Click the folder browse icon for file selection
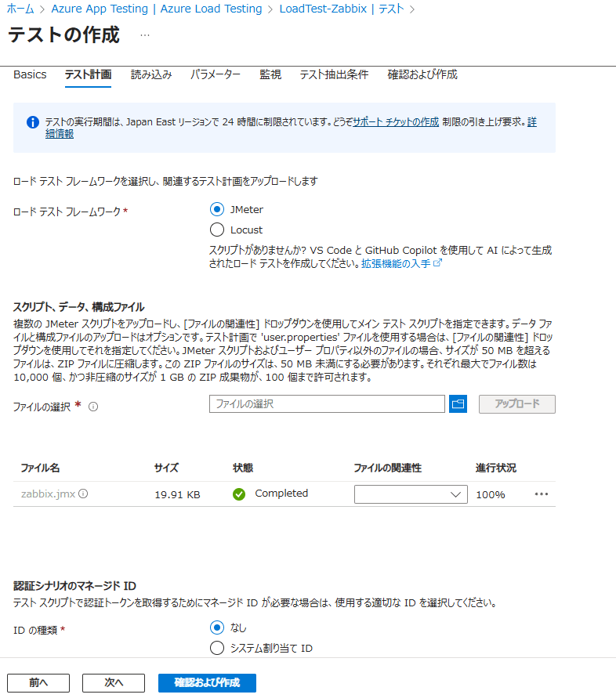Image resolution: width=616 pixels, height=698 pixels. pyautogui.click(x=458, y=404)
